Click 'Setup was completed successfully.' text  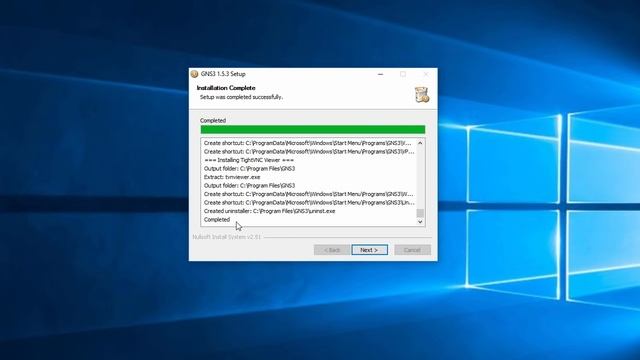(x=241, y=97)
